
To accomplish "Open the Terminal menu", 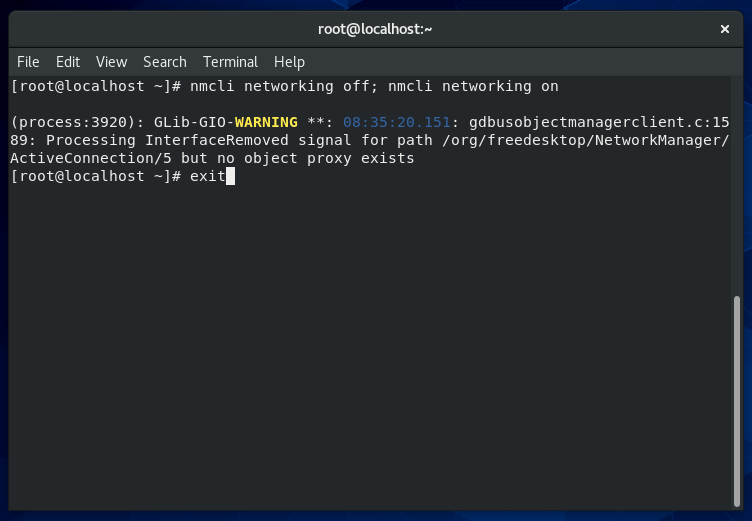I will coord(230,62).
